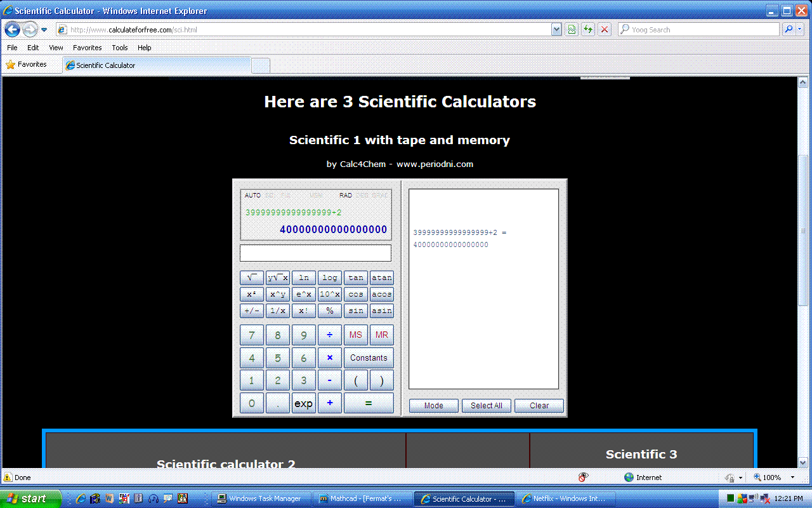
Task: Open the zoom level dropdown at 100%
Action: click(792, 478)
